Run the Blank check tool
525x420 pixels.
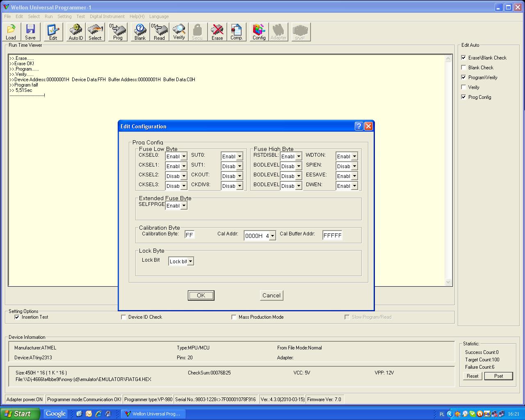[x=140, y=32]
